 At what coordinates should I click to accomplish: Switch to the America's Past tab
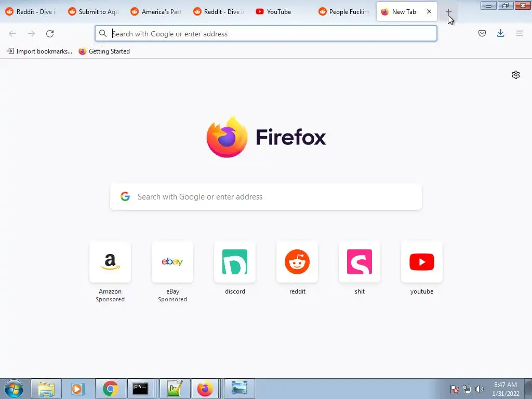(x=156, y=12)
